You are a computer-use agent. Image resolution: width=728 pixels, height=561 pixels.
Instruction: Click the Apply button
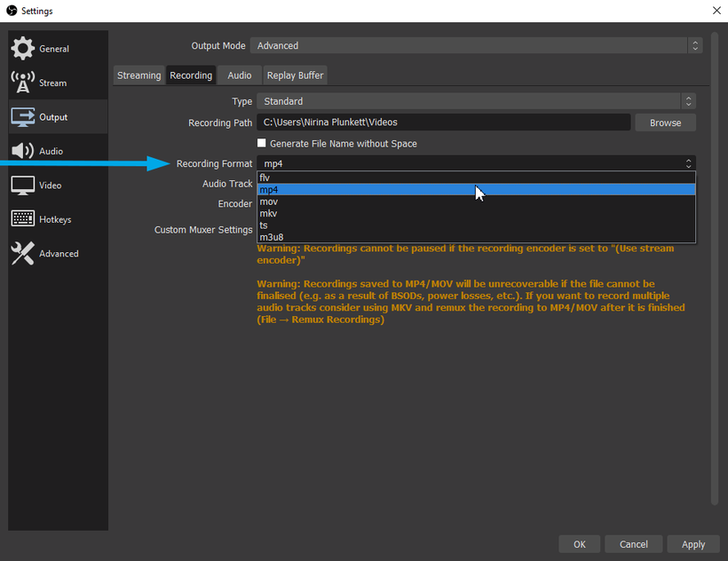click(693, 544)
